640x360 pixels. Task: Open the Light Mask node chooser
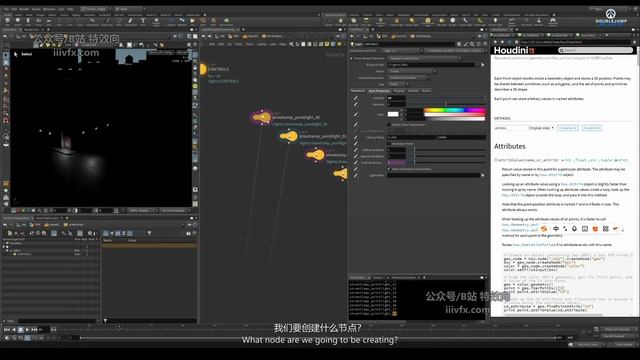[x=483, y=175]
